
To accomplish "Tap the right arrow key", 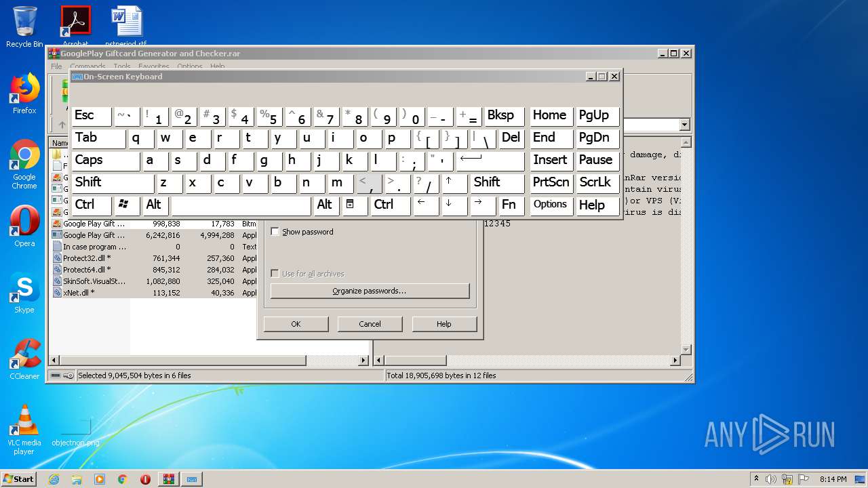I will click(481, 205).
